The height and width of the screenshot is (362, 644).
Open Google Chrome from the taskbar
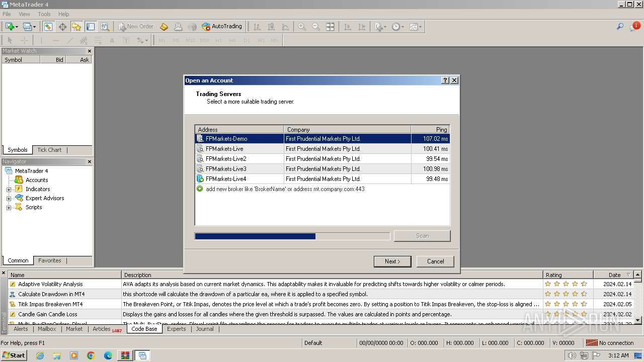click(91, 355)
